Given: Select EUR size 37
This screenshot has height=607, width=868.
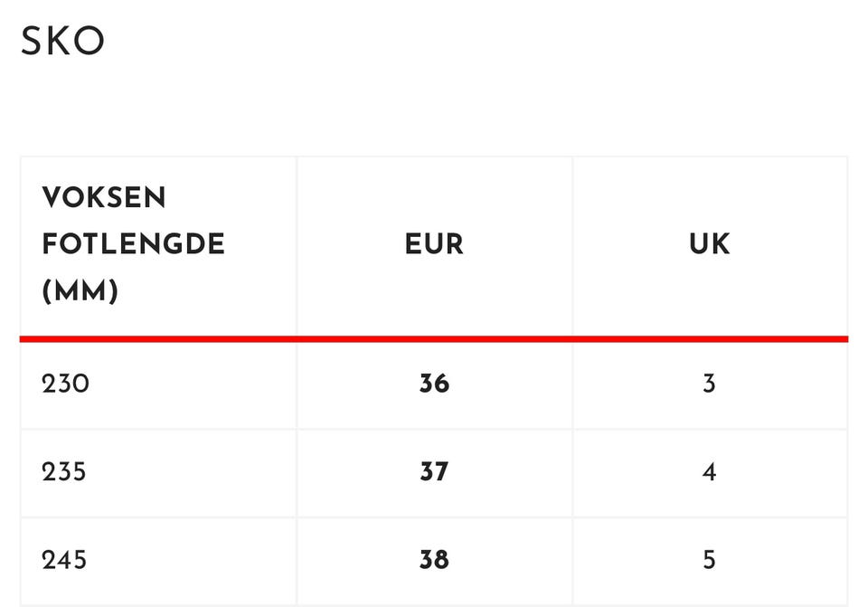Looking at the screenshot, I should click(434, 471).
